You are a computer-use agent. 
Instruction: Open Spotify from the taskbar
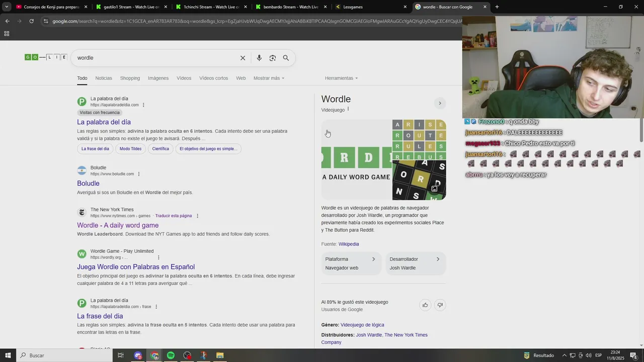pos(171,355)
